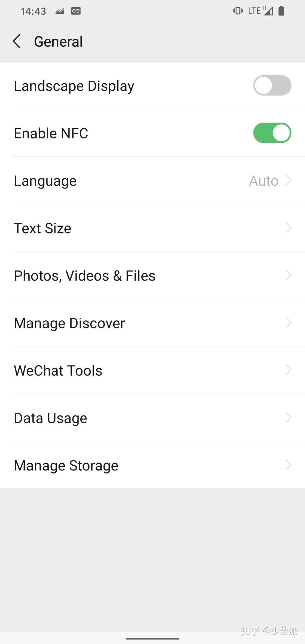The image size is (305, 644).
Task: Tap the back arrow icon
Action: 17,41
